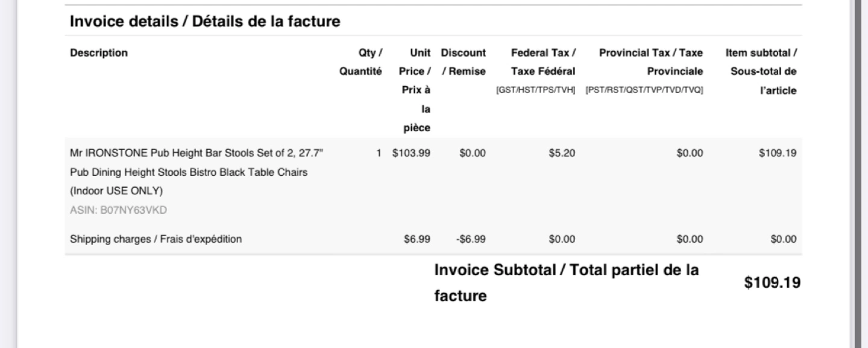This screenshot has height=348, width=868.
Task: Click the Qty / Quantité column header
Action: pyautogui.click(x=362, y=62)
